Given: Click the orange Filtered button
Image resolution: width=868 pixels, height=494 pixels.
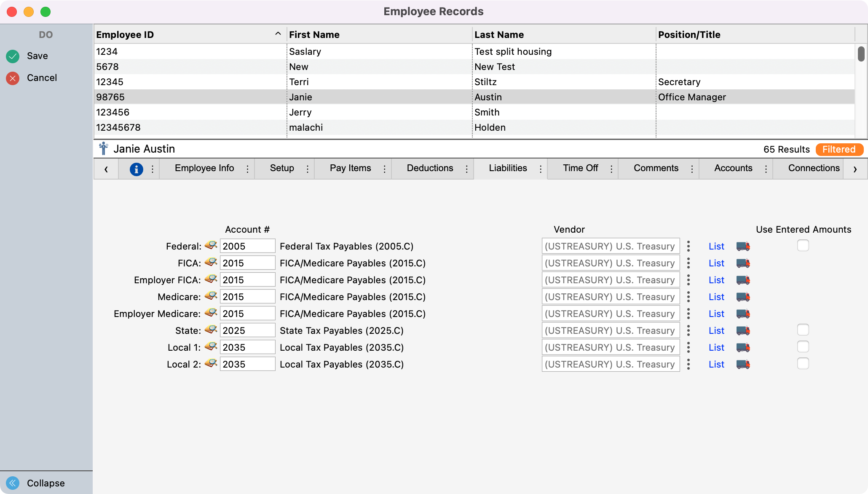Looking at the screenshot, I should tap(839, 150).
